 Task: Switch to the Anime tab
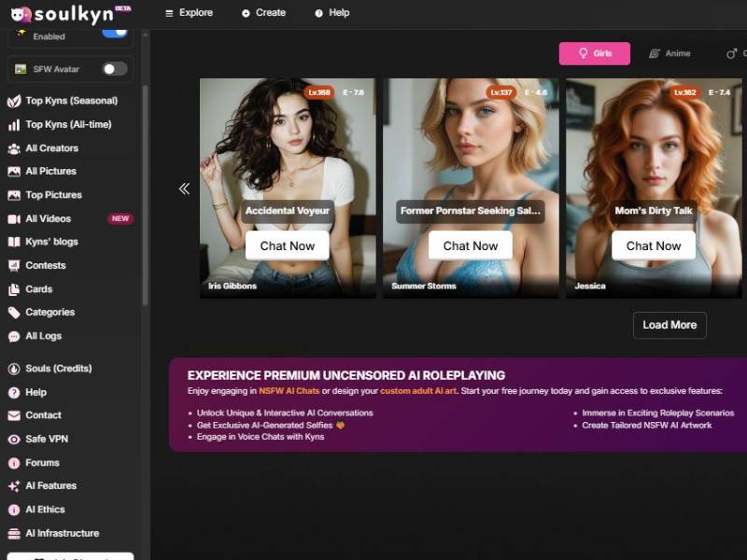669,54
